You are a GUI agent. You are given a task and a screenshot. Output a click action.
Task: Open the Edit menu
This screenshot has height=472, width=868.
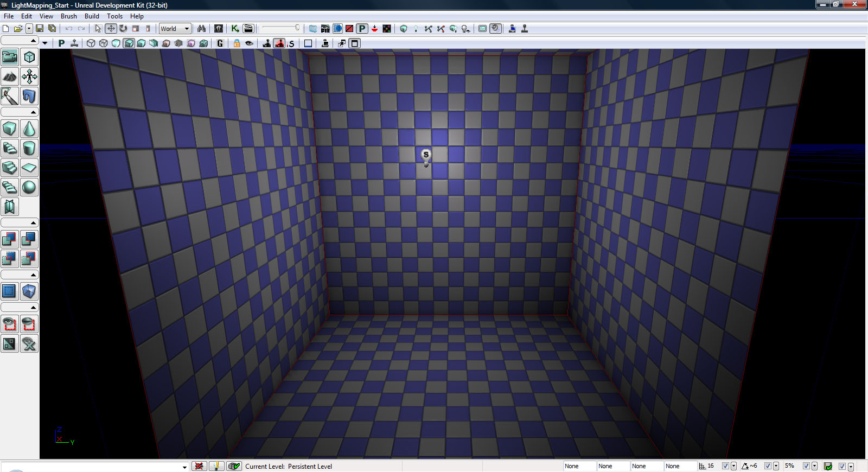tap(27, 16)
